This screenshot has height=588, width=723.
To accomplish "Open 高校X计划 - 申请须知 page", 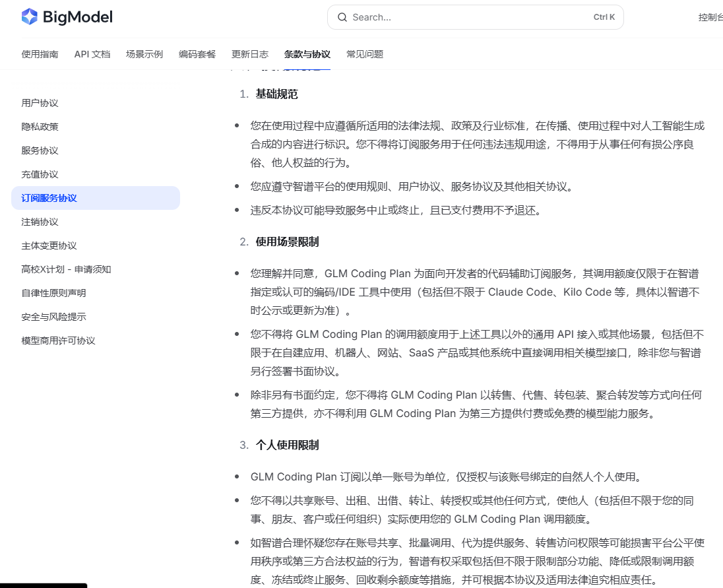I will [x=66, y=269].
